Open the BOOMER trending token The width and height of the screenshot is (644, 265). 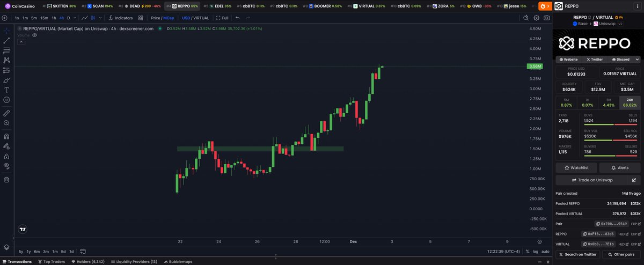323,6
